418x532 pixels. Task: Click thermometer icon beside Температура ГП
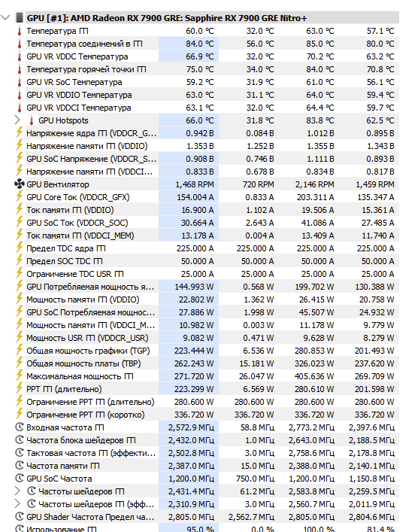coord(20,31)
